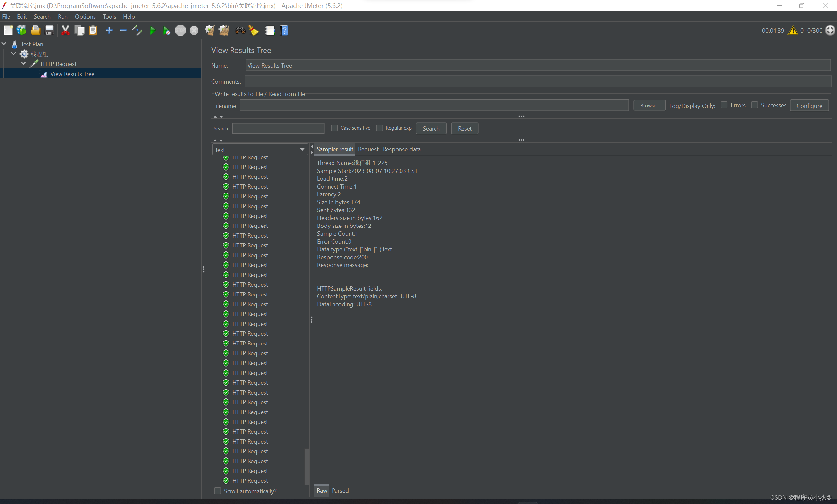Click the Clear results icon
This screenshot has height=504, width=837.
click(210, 31)
